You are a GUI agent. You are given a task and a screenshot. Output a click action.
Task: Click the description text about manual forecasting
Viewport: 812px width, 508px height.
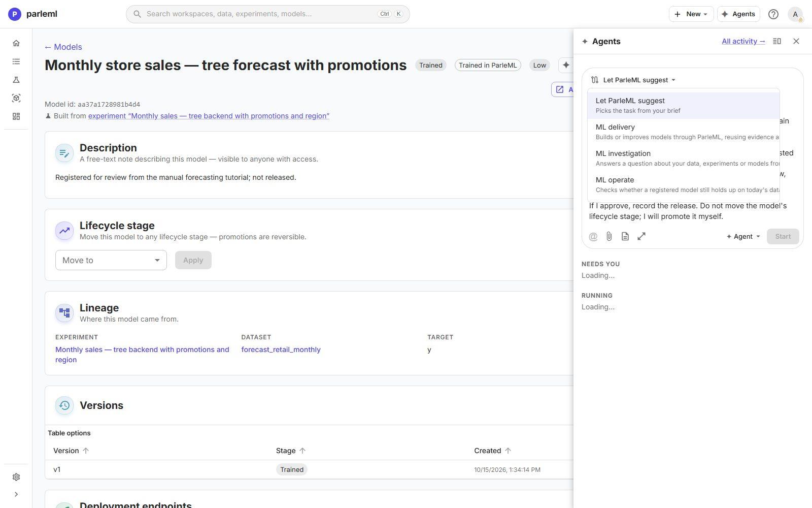(176, 177)
